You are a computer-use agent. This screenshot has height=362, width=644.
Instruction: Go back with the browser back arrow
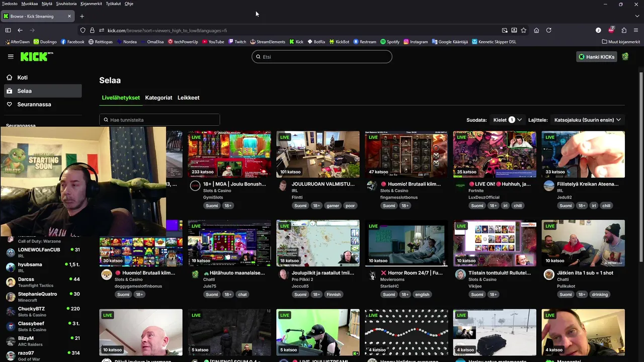(20, 30)
